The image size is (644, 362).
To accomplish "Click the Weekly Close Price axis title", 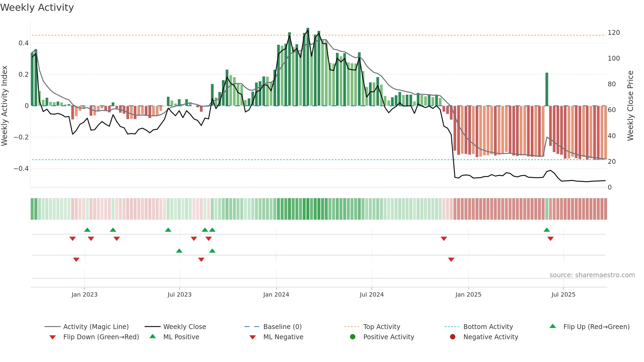I will (630, 106).
